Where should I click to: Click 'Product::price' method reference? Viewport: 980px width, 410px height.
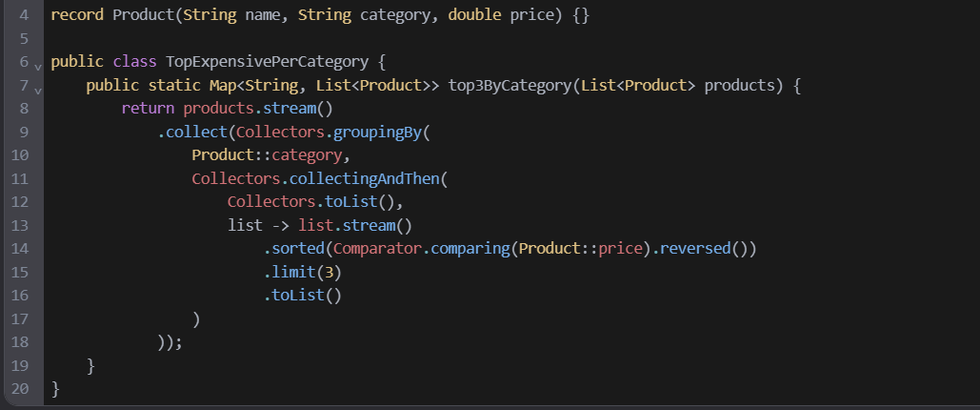581,249
